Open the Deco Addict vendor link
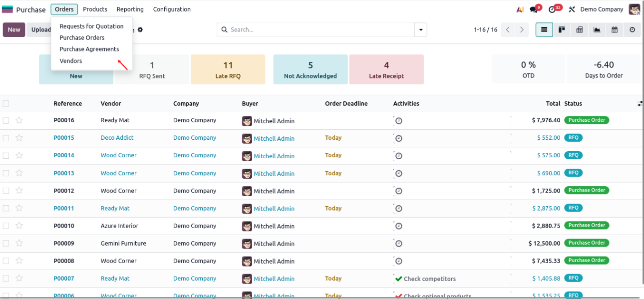The width and height of the screenshot is (644, 299). [117, 138]
